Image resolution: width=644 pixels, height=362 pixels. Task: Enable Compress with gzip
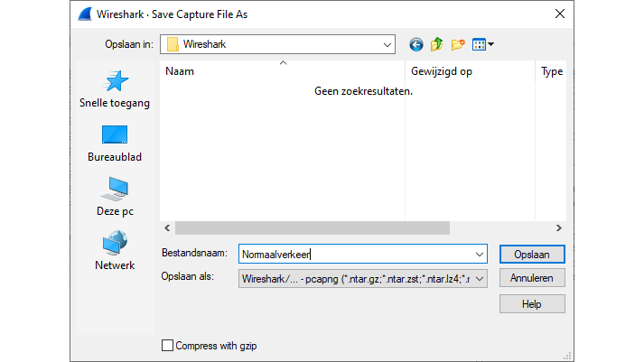pyautogui.click(x=167, y=345)
